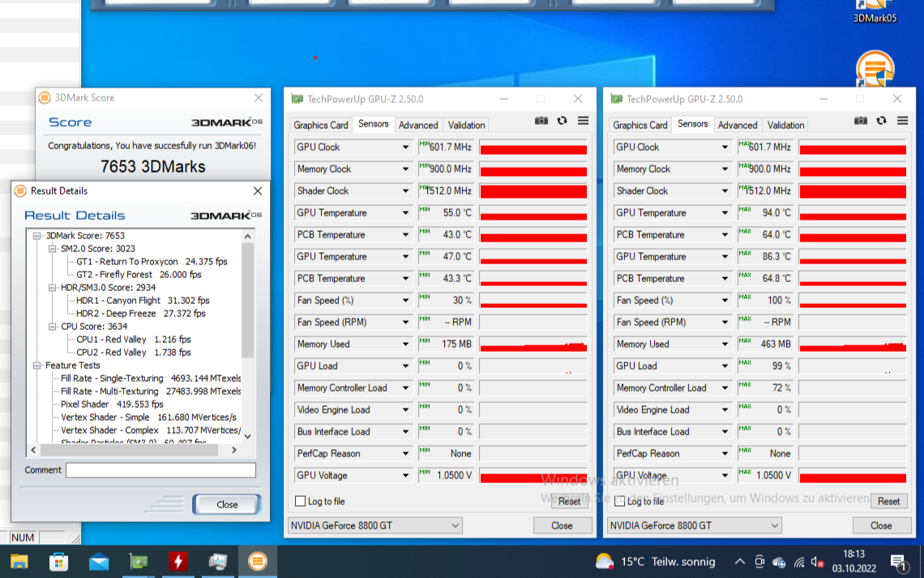Image resolution: width=924 pixels, height=578 pixels.
Task: Open GPU Clock dropdown in left GPU-Z
Action: (x=405, y=148)
